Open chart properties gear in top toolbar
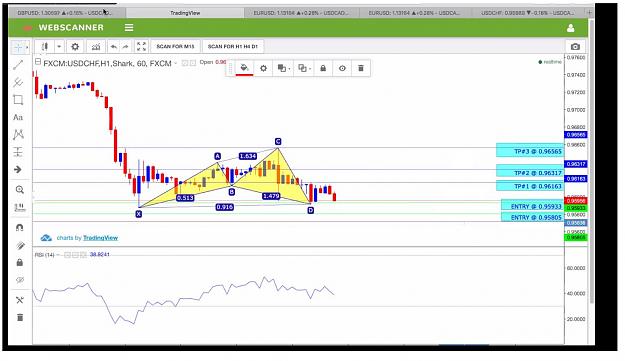 75,47
